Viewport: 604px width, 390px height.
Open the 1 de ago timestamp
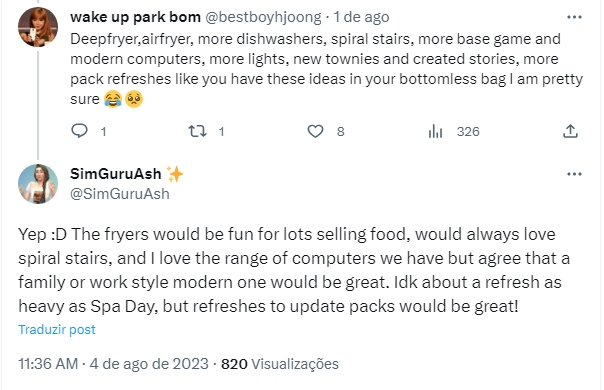[361, 17]
